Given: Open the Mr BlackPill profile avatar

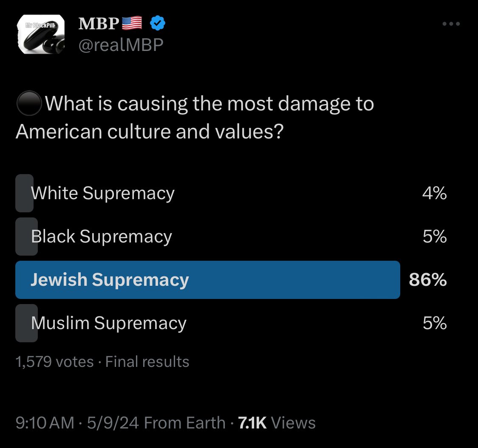Looking at the screenshot, I should click(40, 35).
